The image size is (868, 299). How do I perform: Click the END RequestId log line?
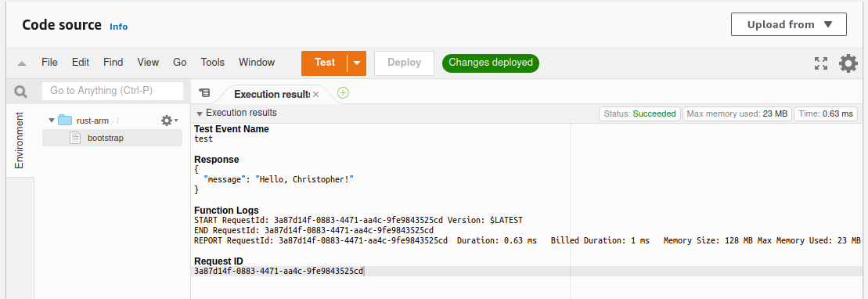[314, 230]
